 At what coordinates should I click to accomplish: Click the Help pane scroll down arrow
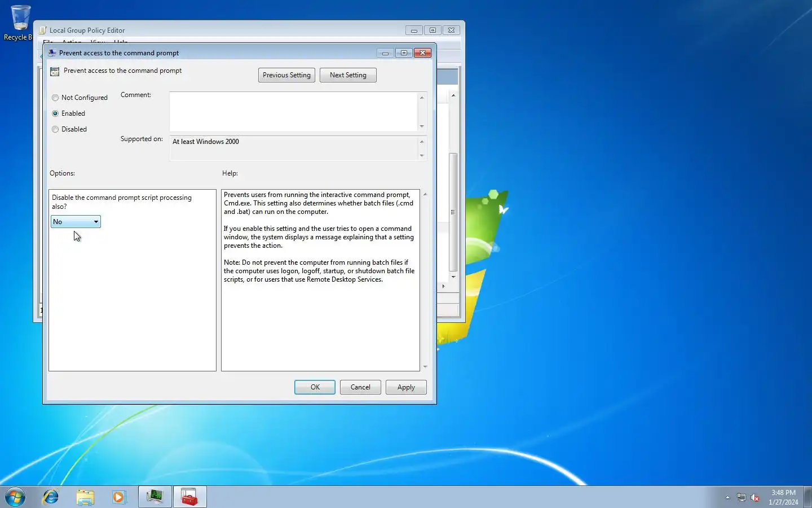[425, 367]
